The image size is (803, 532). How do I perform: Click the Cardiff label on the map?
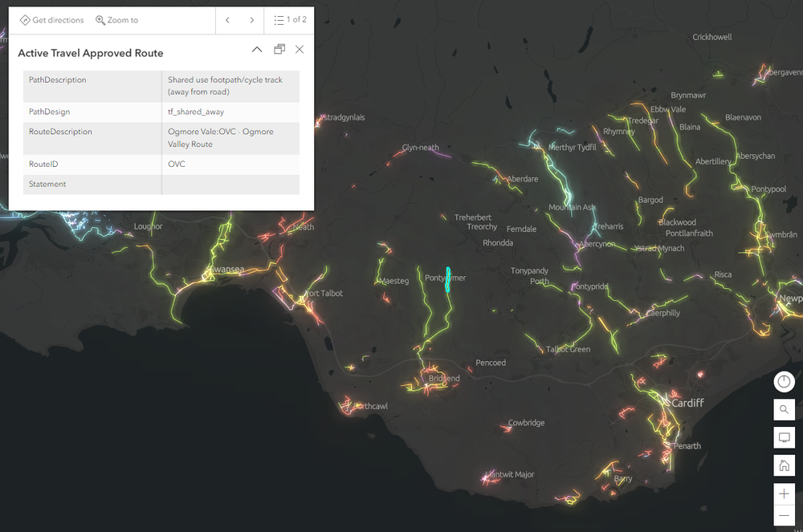[x=687, y=403]
